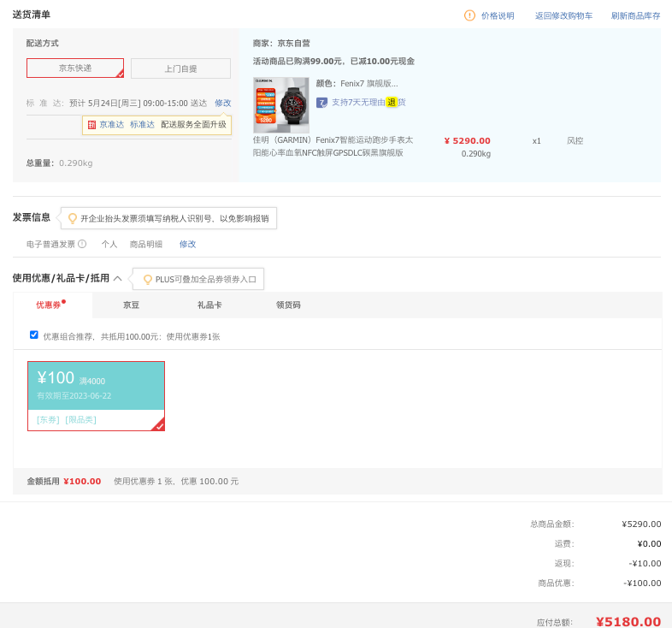The height and width of the screenshot is (628, 672).
Task: Click the 商品明细 invoice content text
Action: click(146, 244)
